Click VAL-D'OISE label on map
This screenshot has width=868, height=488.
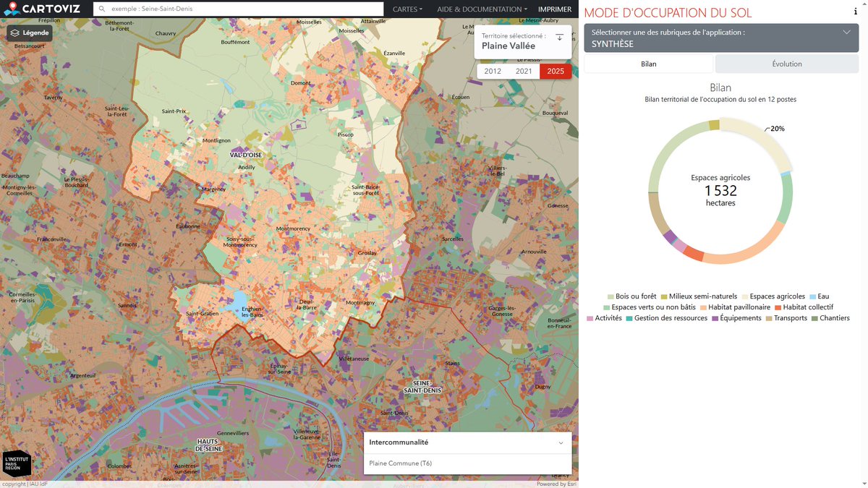tap(246, 155)
